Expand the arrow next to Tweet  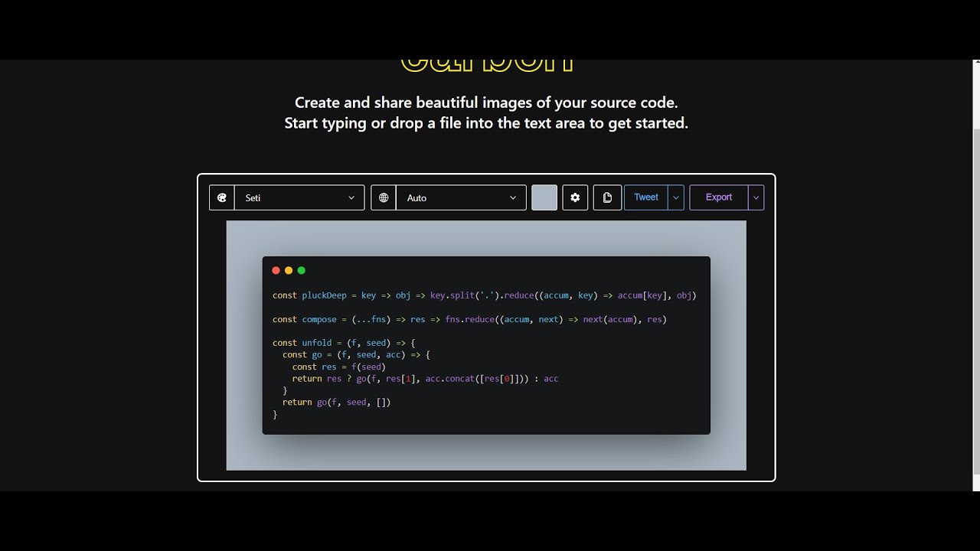(676, 197)
